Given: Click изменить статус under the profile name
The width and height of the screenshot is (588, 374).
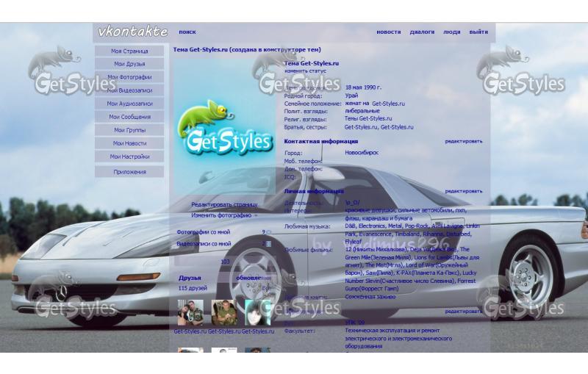Looking at the screenshot, I should coord(305,71).
